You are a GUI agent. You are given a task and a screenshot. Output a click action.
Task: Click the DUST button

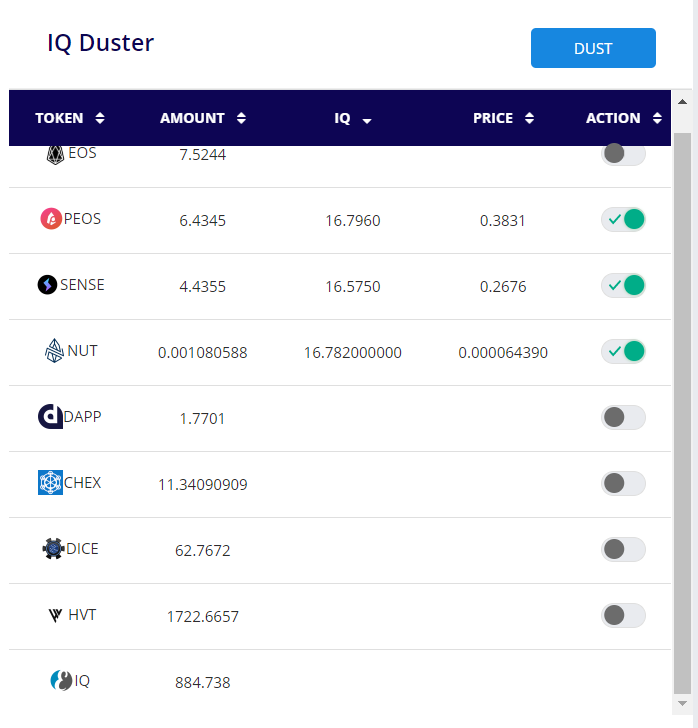tap(593, 48)
